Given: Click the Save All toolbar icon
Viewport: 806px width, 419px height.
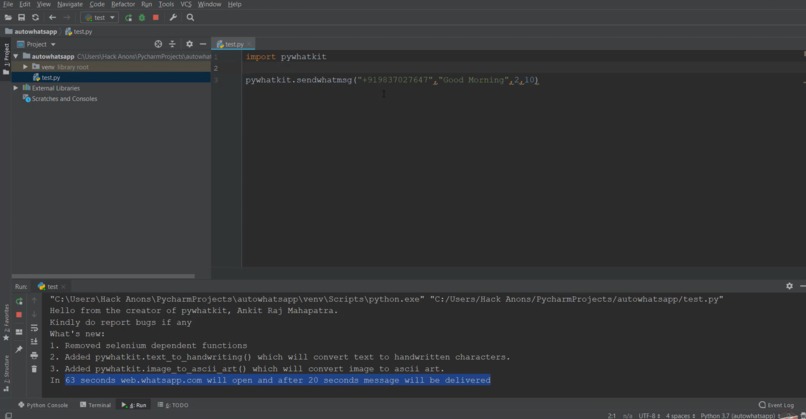Looking at the screenshot, I should click(22, 17).
